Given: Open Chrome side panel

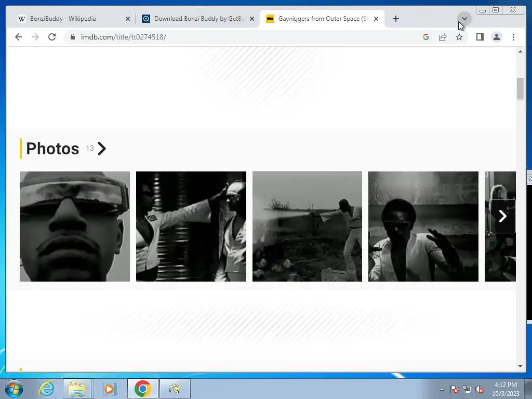Looking at the screenshot, I should [480, 37].
